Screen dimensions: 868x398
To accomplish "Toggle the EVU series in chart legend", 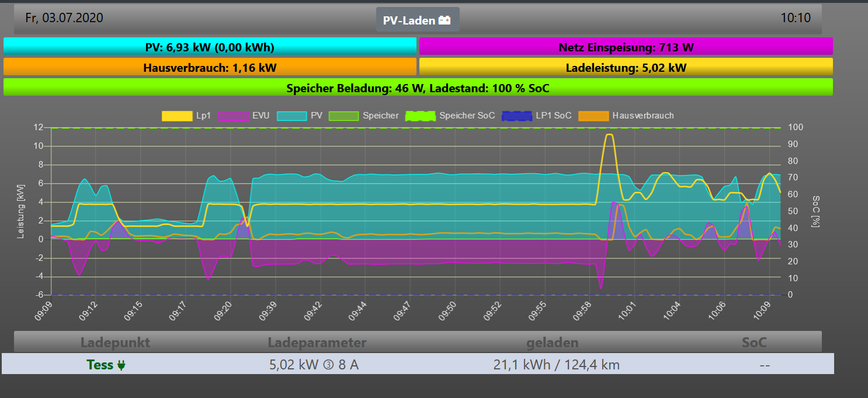I will click(244, 116).
